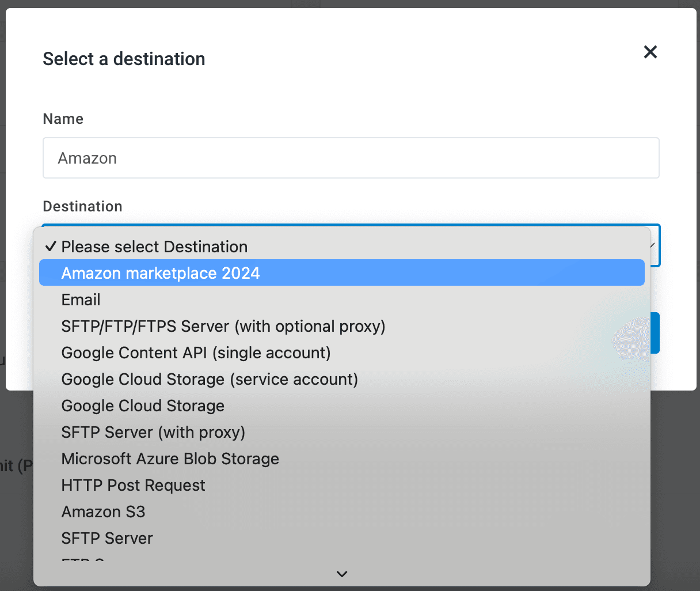Pick the SFTP Server (with proxy) option
Screen dimensions: 700x591
[x=153, y=432]
